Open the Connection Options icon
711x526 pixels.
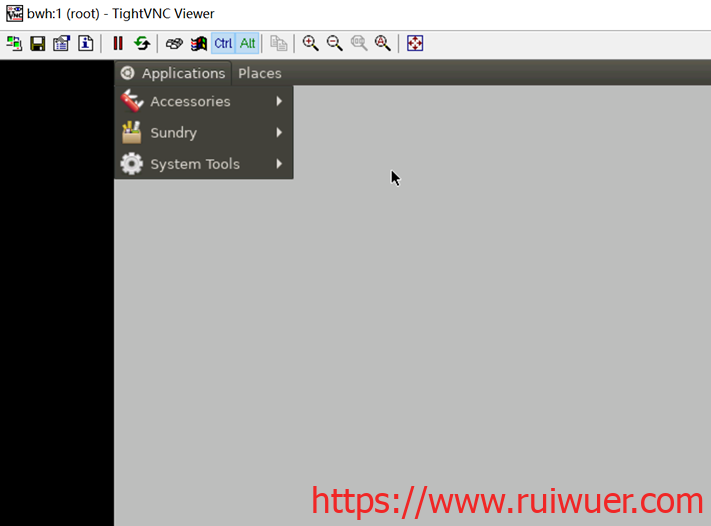(x=62, y=43)
